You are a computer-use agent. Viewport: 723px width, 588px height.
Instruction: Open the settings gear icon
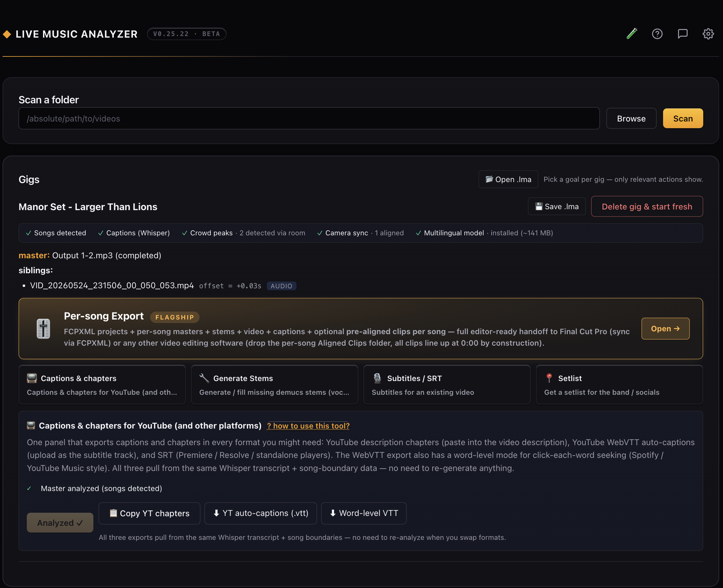point(708,33)
